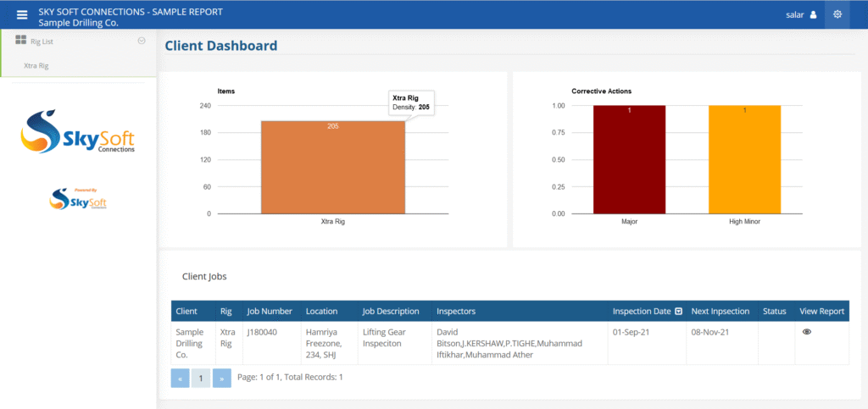View report using the eye icon

pyautogui.click(x=807, y=332)
